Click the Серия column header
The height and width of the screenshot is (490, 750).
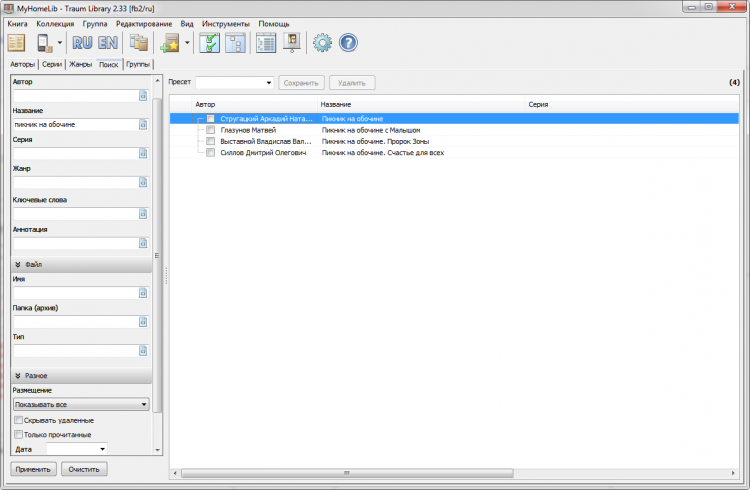(x=631, y=104)
